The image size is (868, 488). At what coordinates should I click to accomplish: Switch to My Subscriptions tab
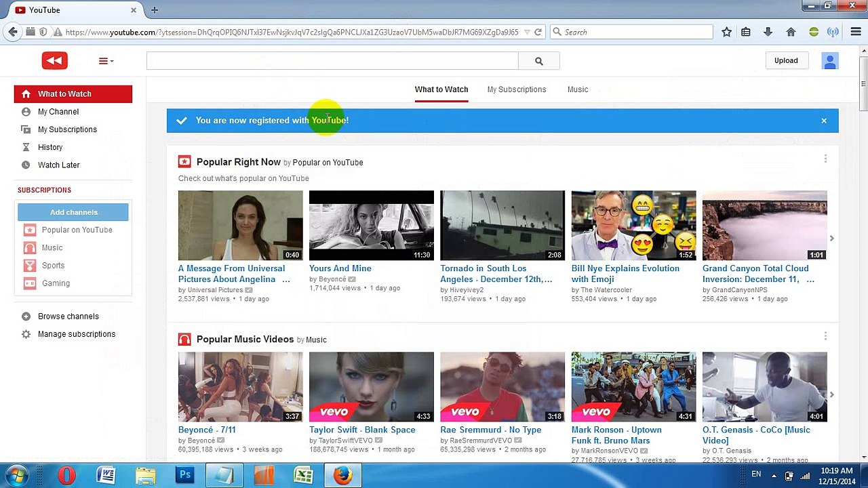(x=517, y=89)
